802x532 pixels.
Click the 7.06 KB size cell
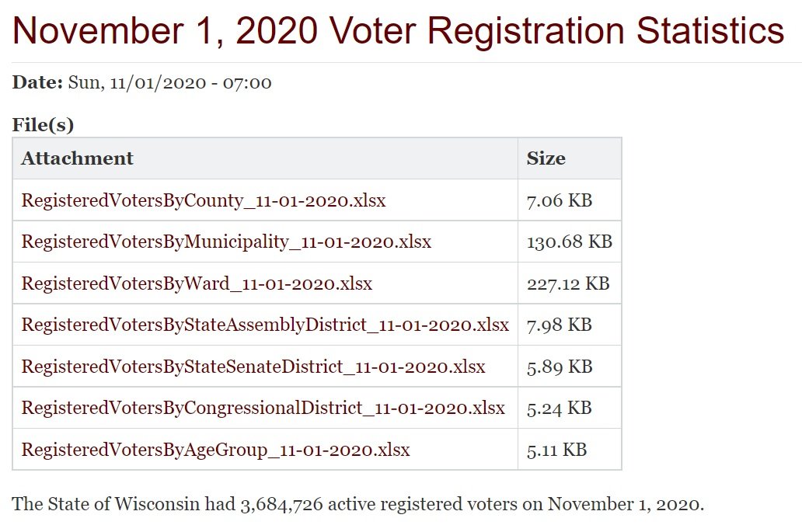559,200
